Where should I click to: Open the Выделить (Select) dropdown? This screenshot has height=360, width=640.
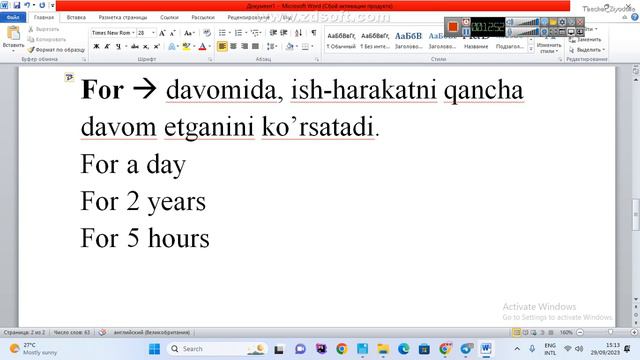coord(587,50)
